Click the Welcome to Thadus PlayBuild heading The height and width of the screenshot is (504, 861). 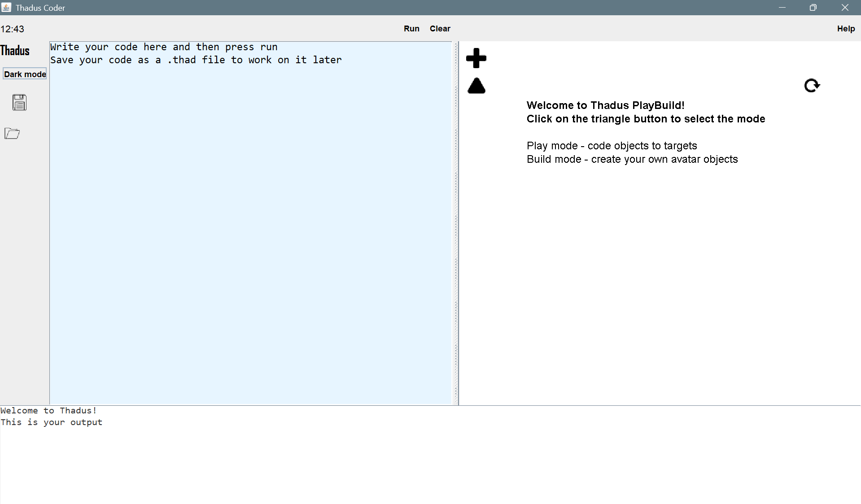605,105
